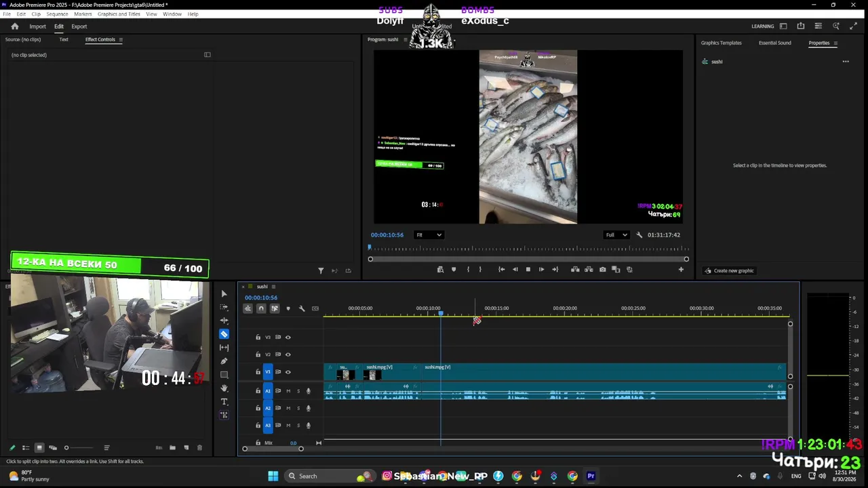Select the Ripple Edit tool

click(x=224, y=321)
